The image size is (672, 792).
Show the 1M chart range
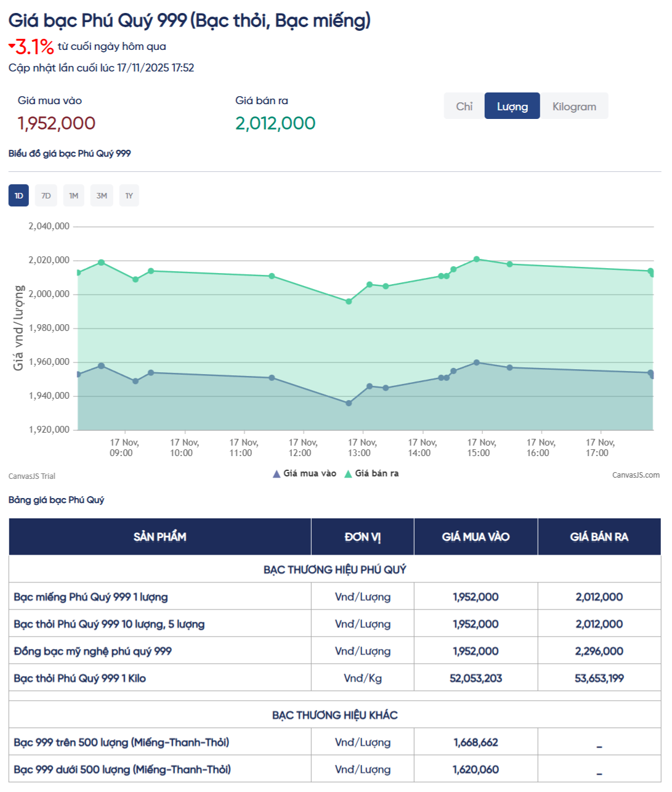click(x=74, y=196)
